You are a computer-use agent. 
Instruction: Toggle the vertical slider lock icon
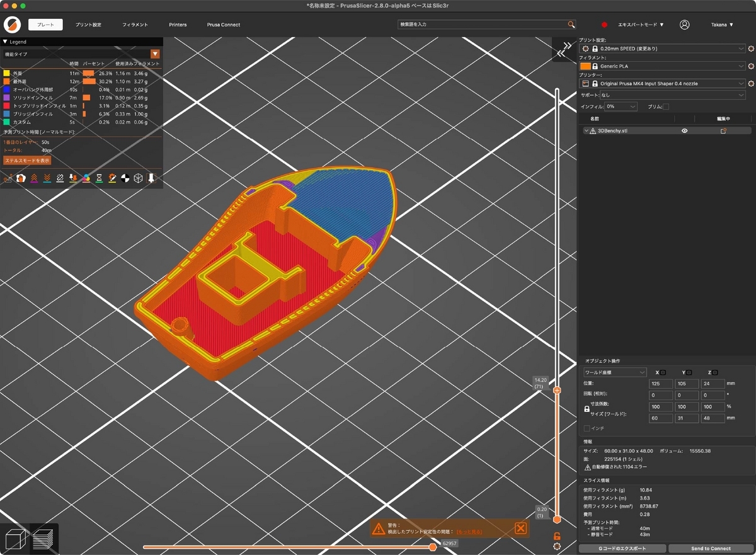pos(557,536)
